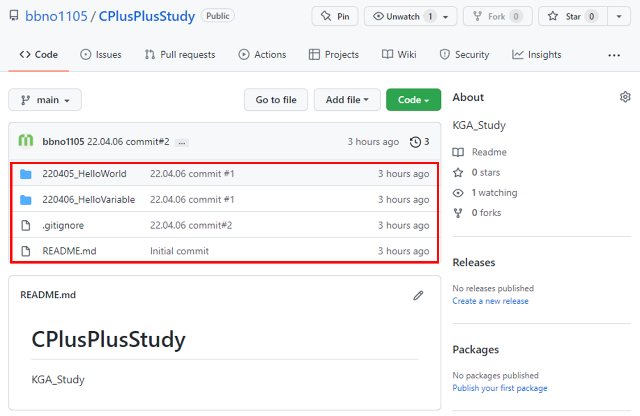Open the Security tab

click(464, 55)
